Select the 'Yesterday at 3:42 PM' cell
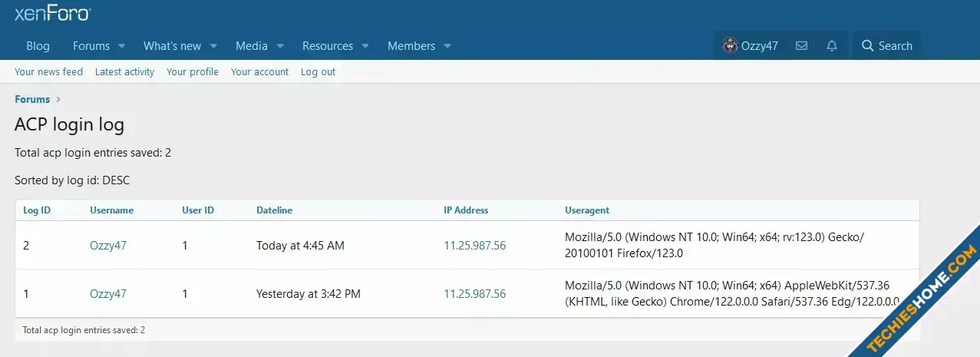 (309, 293)
